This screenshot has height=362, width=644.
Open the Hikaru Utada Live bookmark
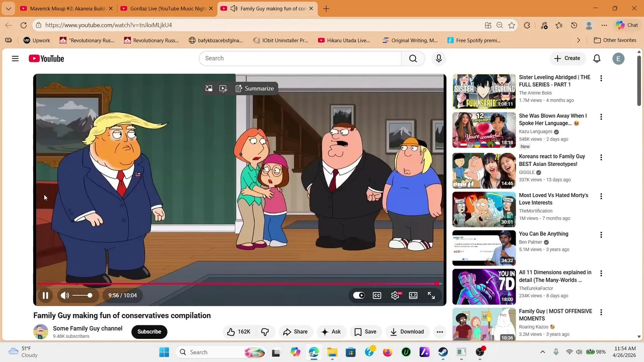point(344,40)
